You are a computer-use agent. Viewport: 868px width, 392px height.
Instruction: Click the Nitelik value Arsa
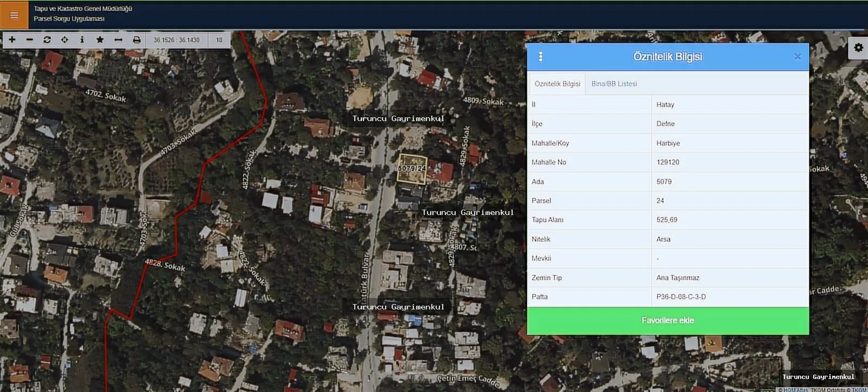point(663,239)
